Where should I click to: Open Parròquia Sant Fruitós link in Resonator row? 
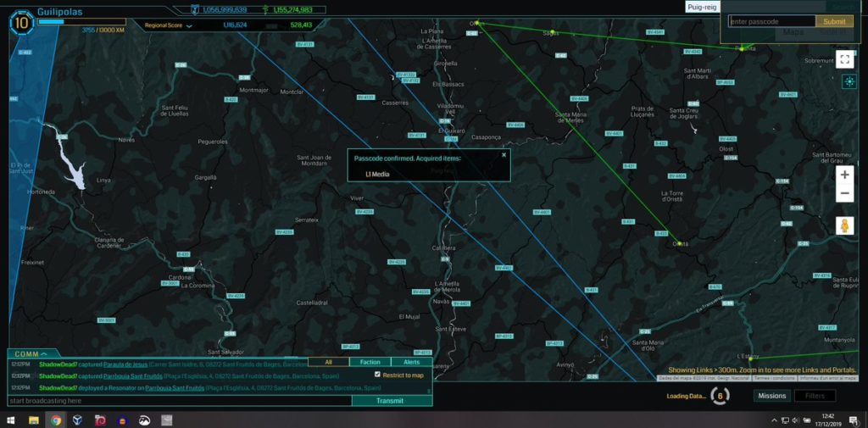(x=175, y=387)
